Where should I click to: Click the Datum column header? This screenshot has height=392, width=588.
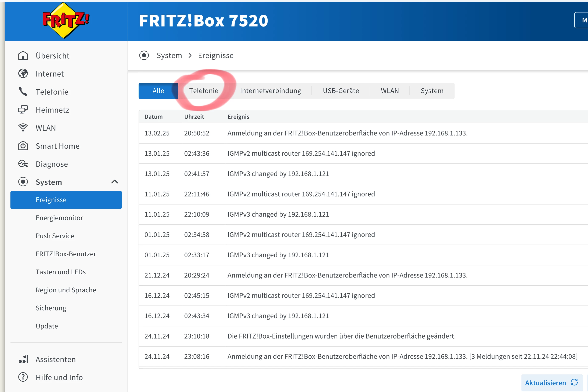153,117
